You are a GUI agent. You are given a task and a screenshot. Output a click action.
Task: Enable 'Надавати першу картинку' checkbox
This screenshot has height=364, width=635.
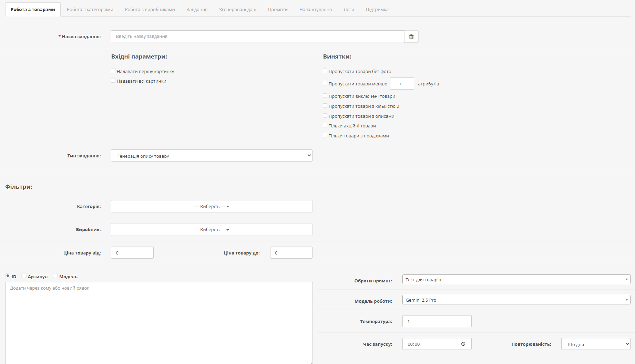(x=113, y=71)
